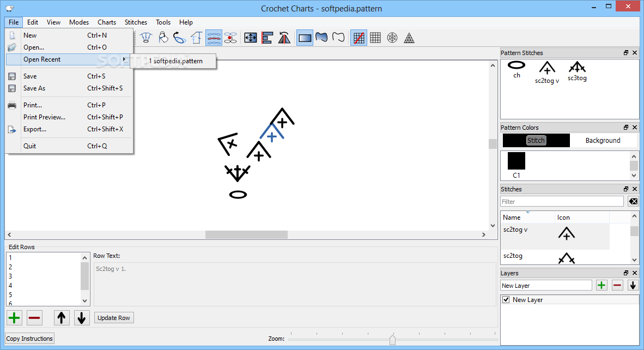Click the mirror/flip toolbar icon
The image size is (644, 350).
[284, 38]
